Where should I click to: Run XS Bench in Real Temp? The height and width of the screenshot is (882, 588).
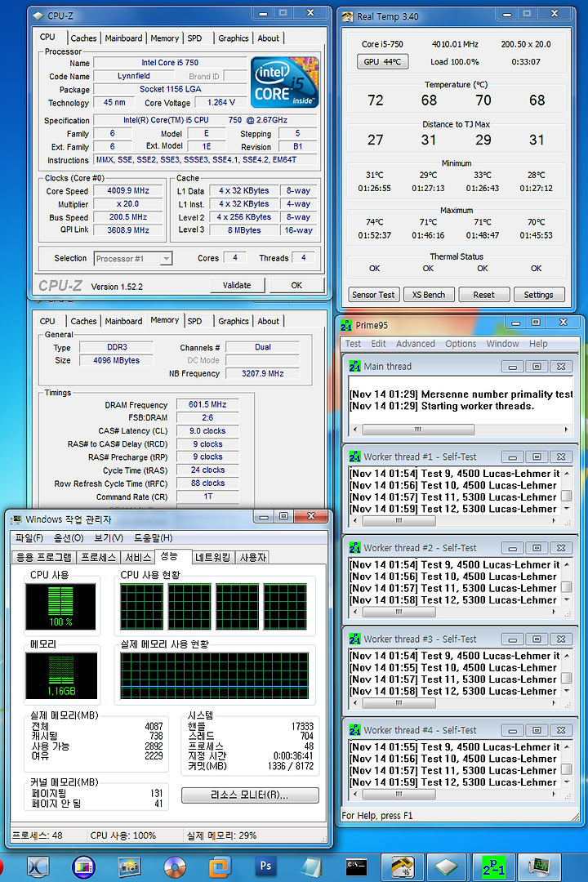pos(428,295)
